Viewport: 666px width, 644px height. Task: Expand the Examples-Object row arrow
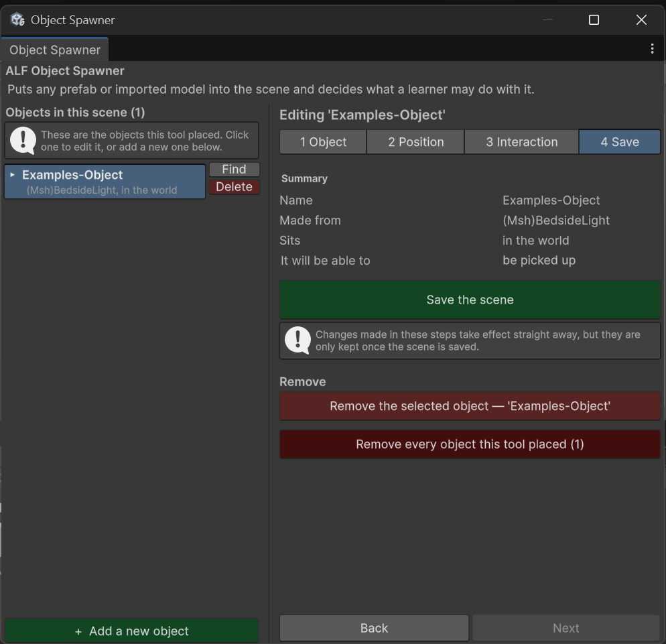point(12,175)
